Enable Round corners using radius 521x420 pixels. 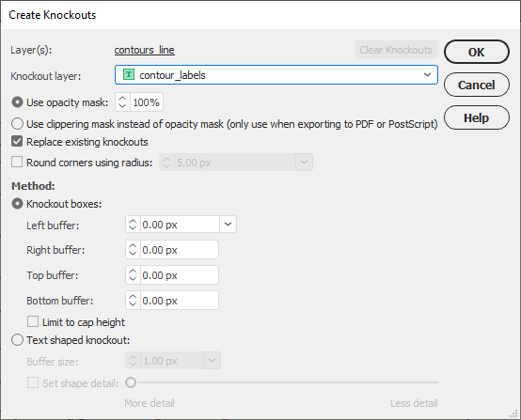click(17, 162)
